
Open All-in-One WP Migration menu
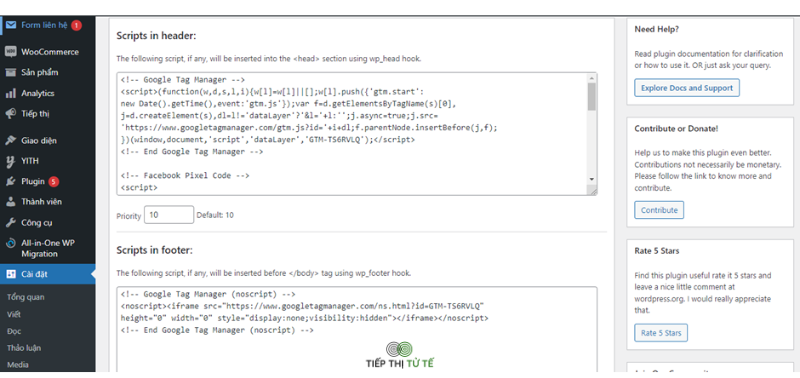tap(47, 248)
